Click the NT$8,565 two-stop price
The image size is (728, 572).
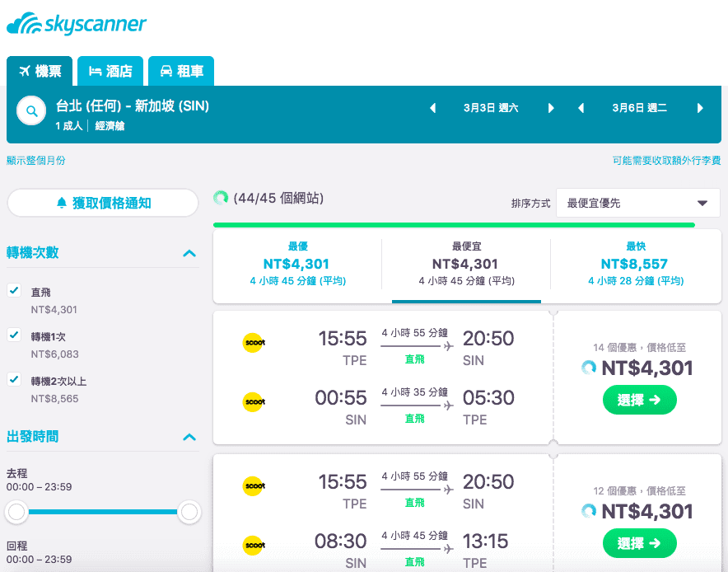pos(55,399)
